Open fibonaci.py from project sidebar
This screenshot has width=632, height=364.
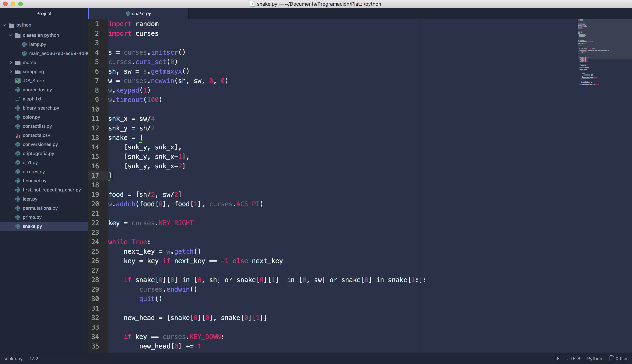(x=34, y=180)
